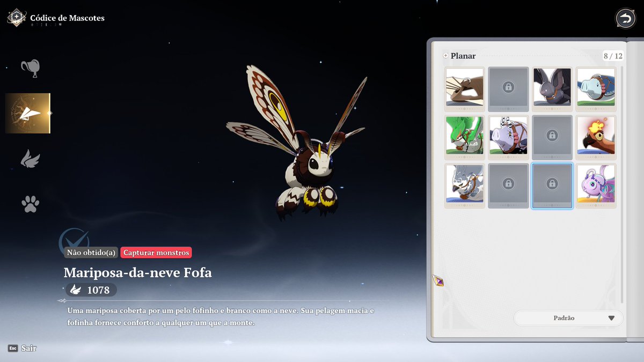Select the red bird with flame crest thumbnail

tap(596, 137)
